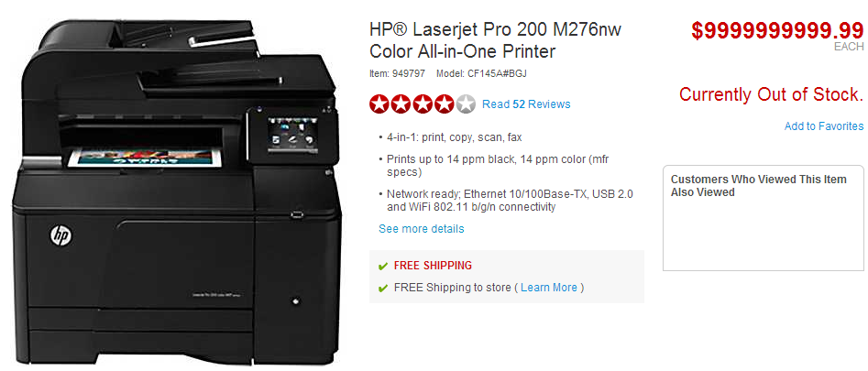
Task: Click the second red rating star
Action: click(401, 104)
